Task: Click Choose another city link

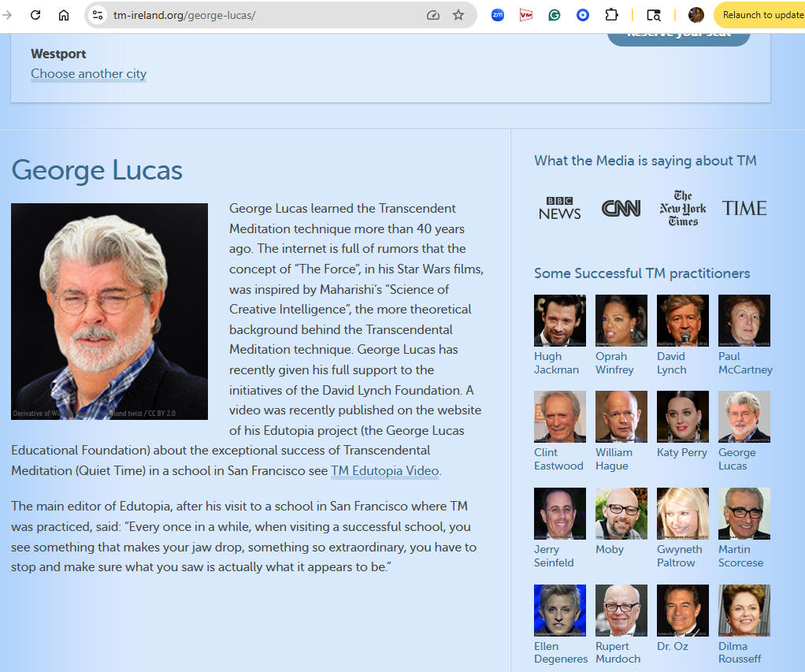Action: pos(88,73)
